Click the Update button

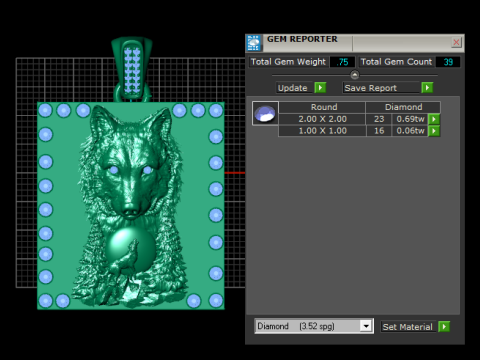pos(293,88)
